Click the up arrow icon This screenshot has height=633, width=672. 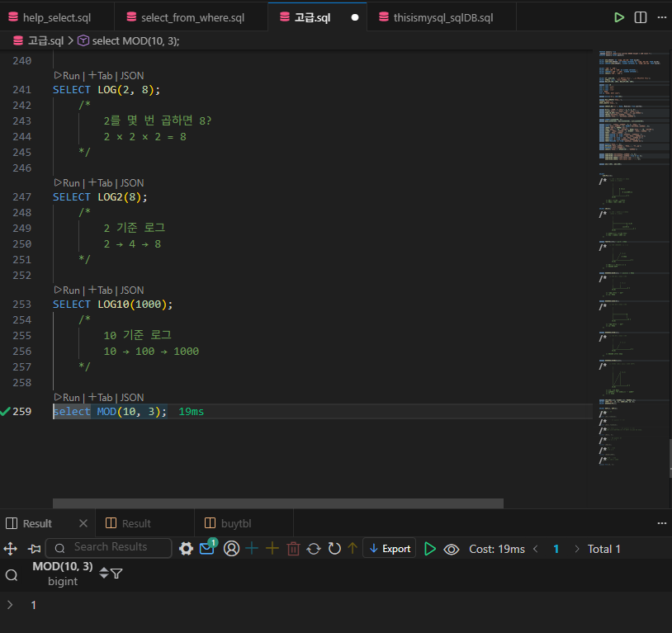coord(353,549)
